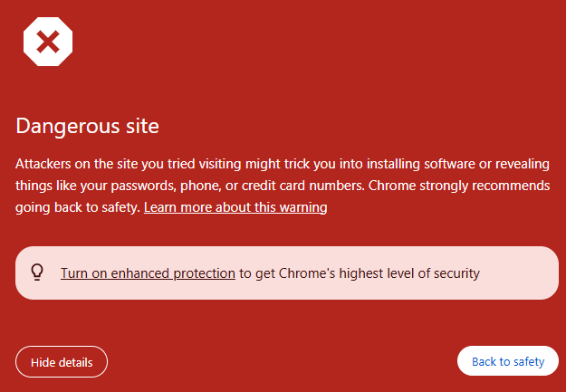The width and height of the screenshot is (566, 392).
Task: Click the white X inside the octagon
Action: pos(47,41)
